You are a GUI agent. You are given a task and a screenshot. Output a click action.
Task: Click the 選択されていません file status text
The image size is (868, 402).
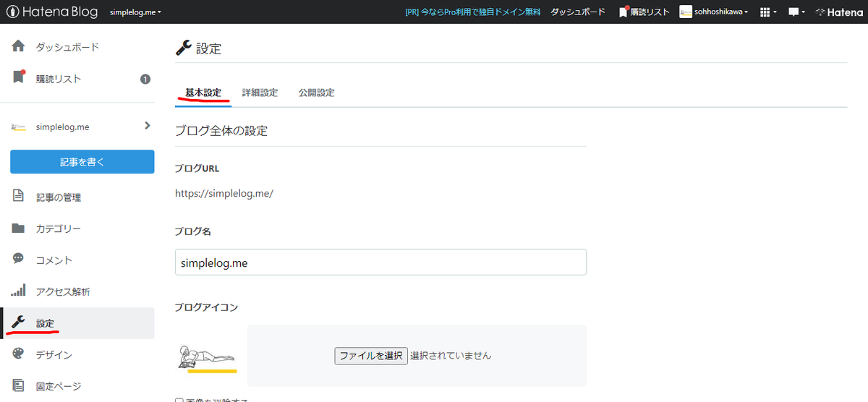tap(451, 356)
